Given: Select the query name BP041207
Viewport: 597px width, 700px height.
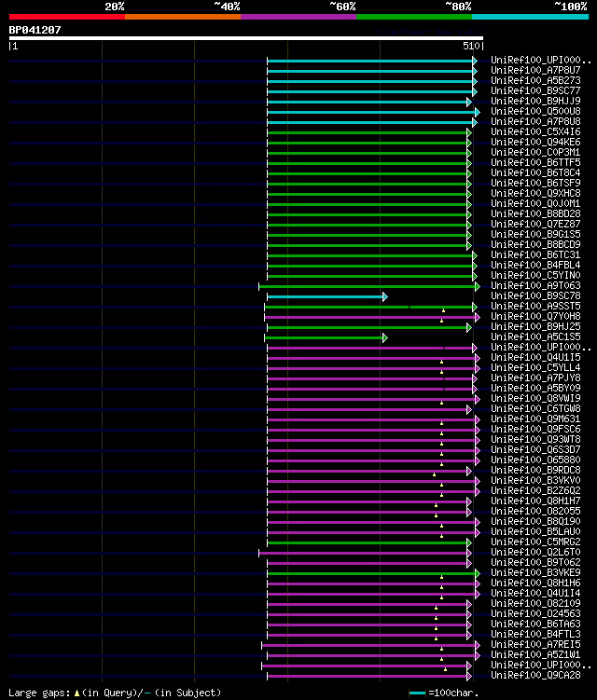Looking at the screenshot, I should (x=35, y=30).
